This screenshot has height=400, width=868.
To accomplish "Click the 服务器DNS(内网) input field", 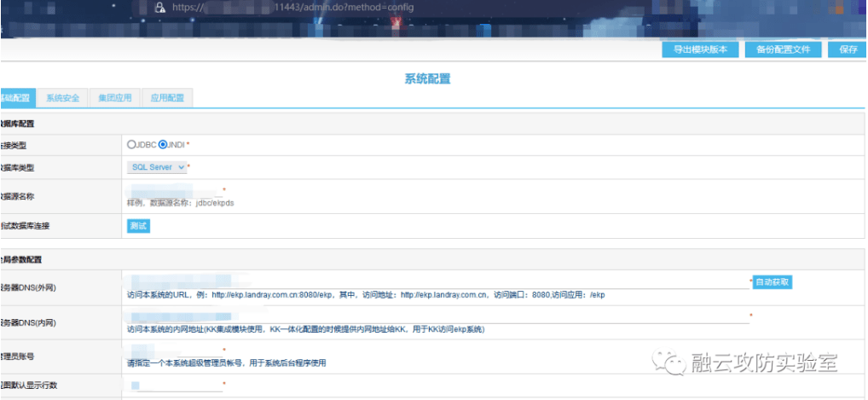I will point(438,316).
